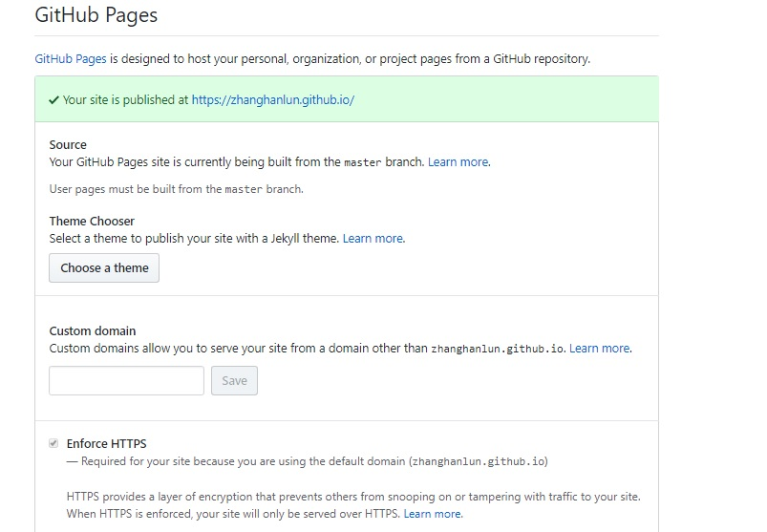767x532 pixels.
Task: Open Learn more link for Custom domain
Action: [x=600, y=349]
